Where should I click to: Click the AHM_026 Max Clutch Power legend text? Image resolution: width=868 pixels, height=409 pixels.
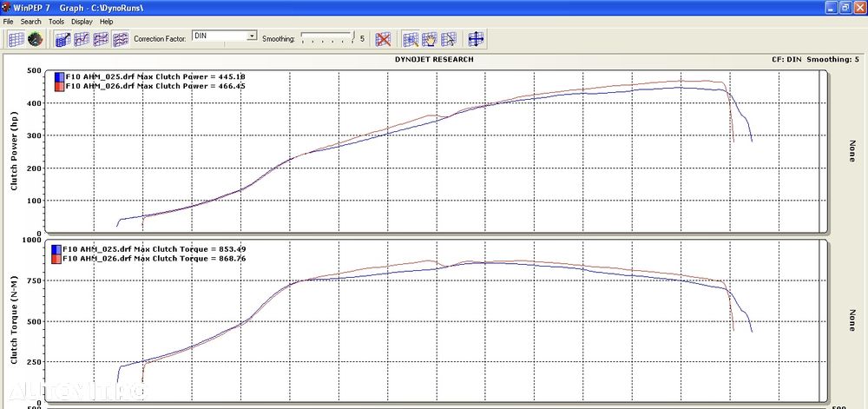point(155,86)
